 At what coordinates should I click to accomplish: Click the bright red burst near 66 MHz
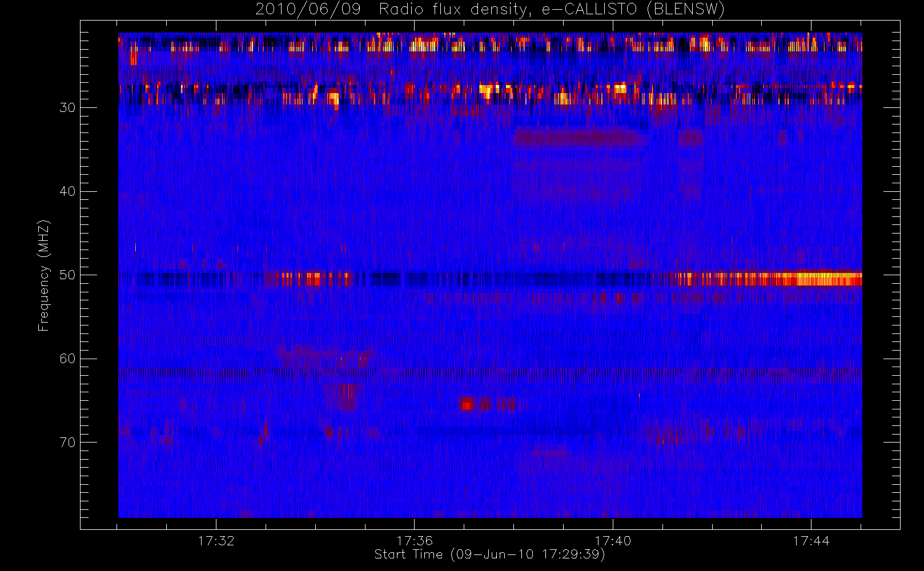pos(467,404)
